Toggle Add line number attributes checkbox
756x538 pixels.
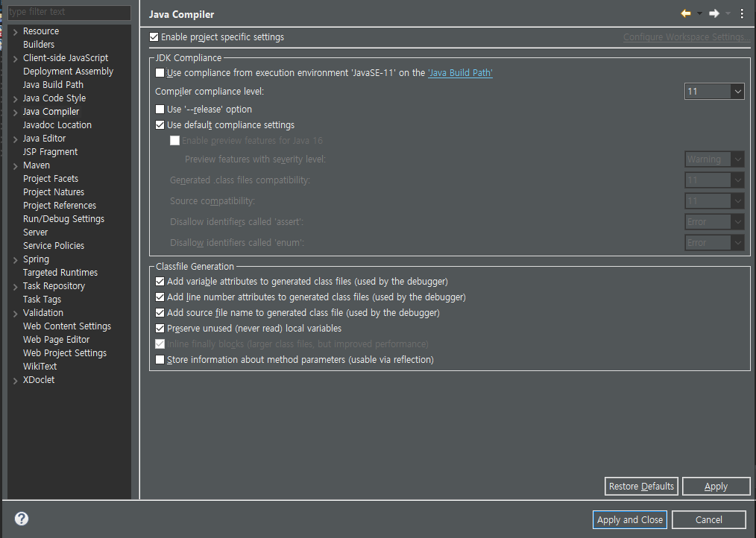tap(160, 297)
